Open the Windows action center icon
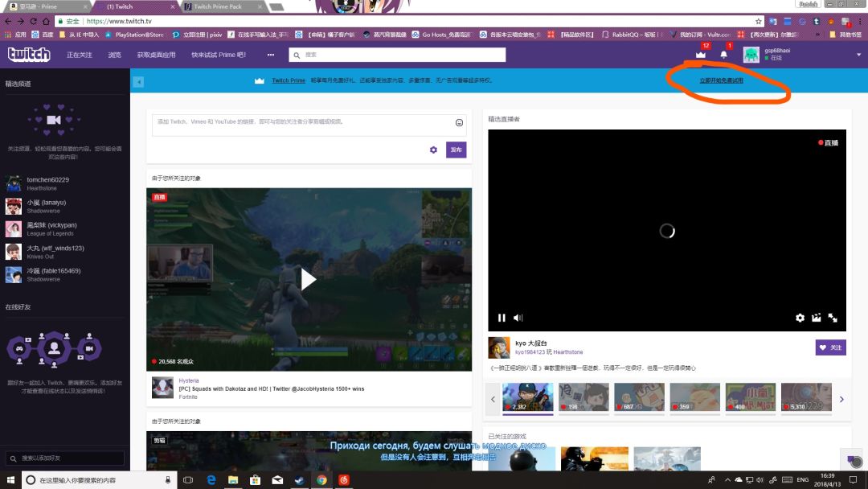 click(x=854, y=480)
